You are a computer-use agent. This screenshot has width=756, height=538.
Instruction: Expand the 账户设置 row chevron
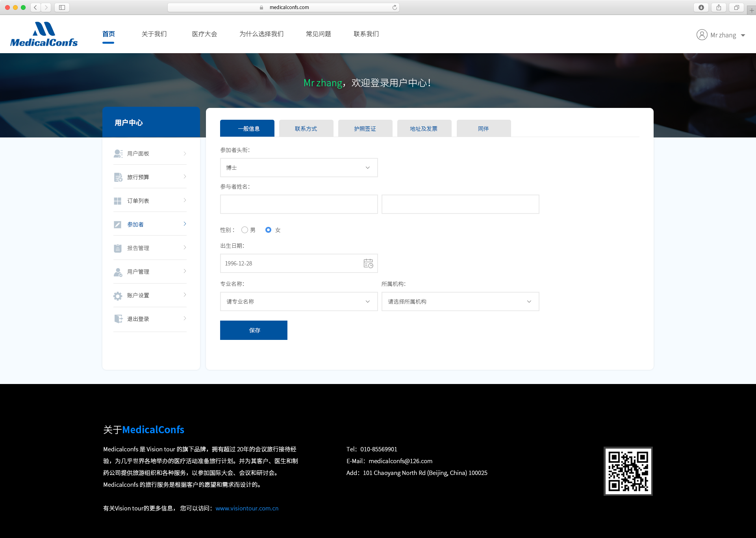point(185,295)
